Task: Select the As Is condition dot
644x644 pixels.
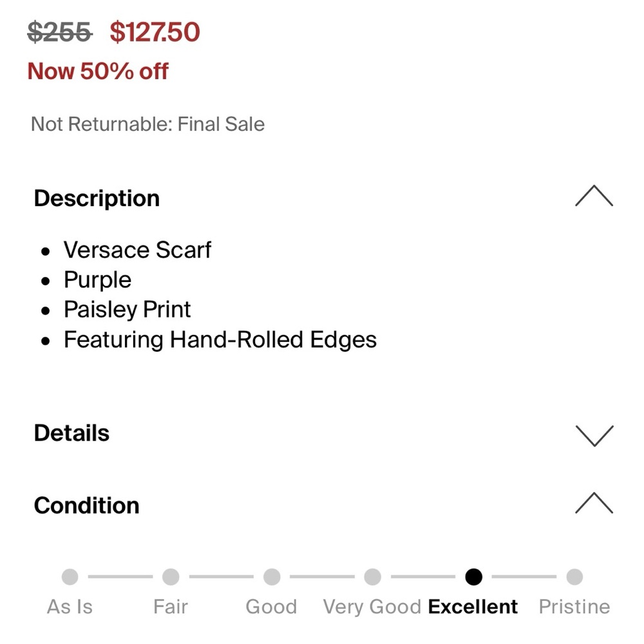Action: click(70, 576)
